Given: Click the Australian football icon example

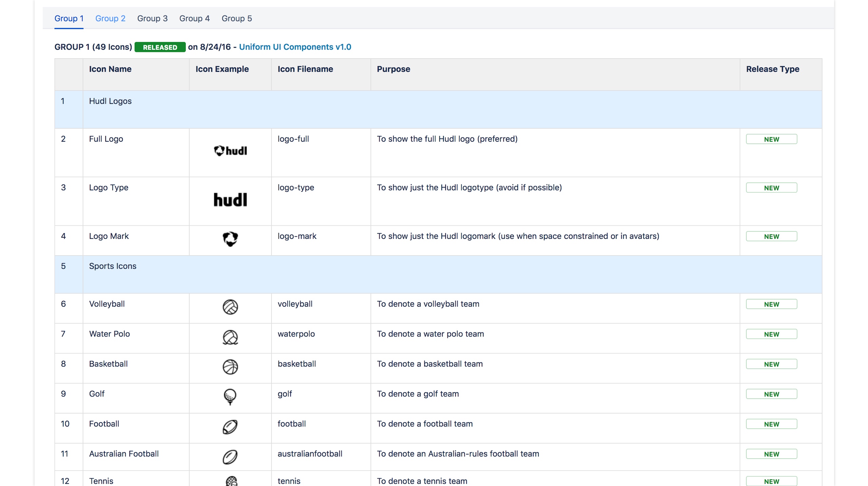Looking at the screenshot, I should pyautogui.click(x=230, y=457).
